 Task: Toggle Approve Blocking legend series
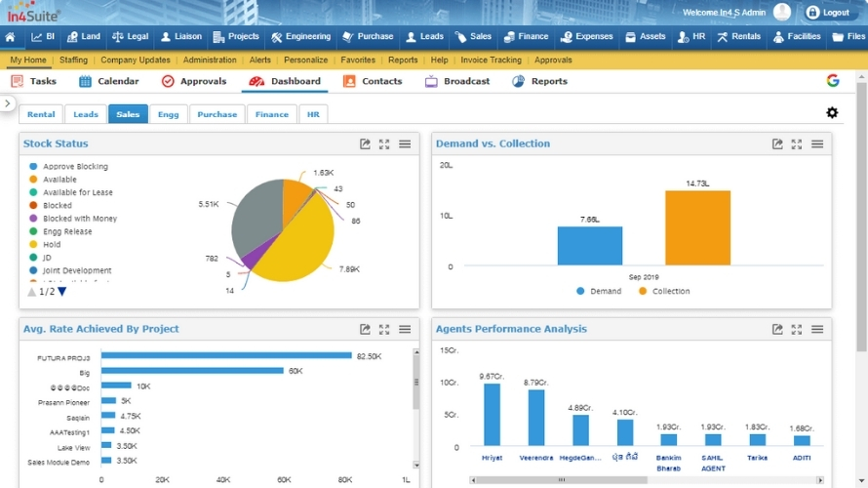coord(68,166)
